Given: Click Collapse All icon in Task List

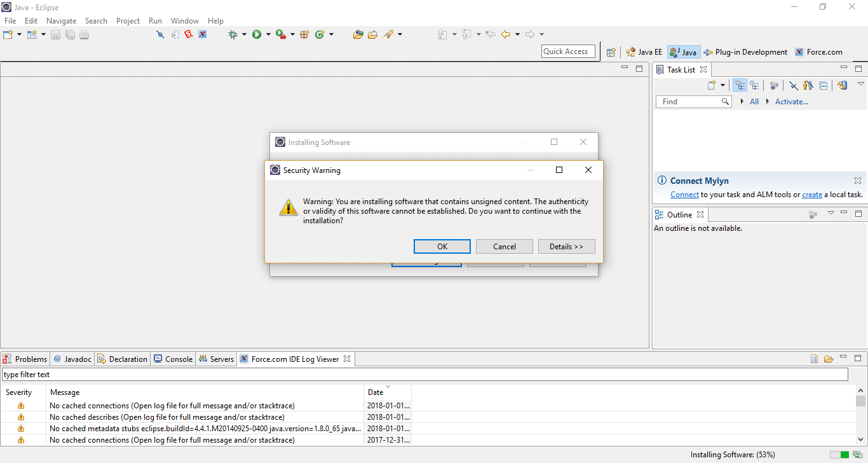Looking at the screenshot, I should point(823,85).
